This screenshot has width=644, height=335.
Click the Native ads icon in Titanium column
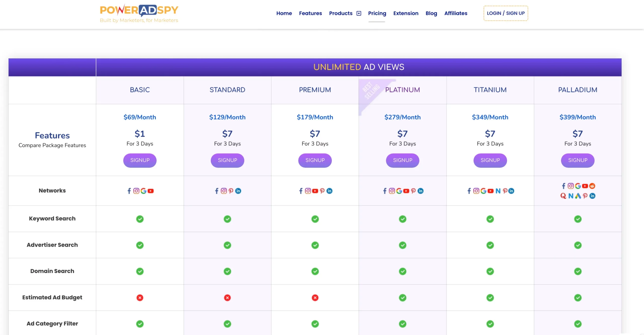(x=498, y=191)
